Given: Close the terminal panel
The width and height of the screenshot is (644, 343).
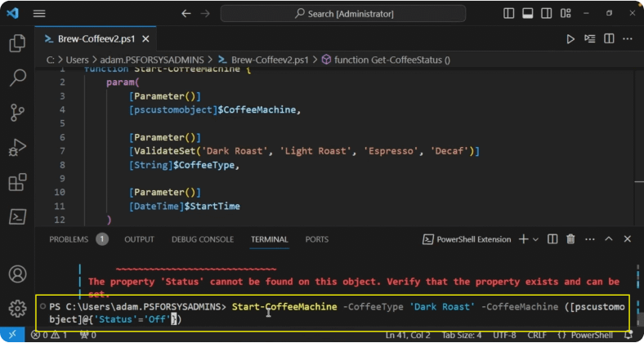Looking at the screenshot, I should click(x=628, y=239).
